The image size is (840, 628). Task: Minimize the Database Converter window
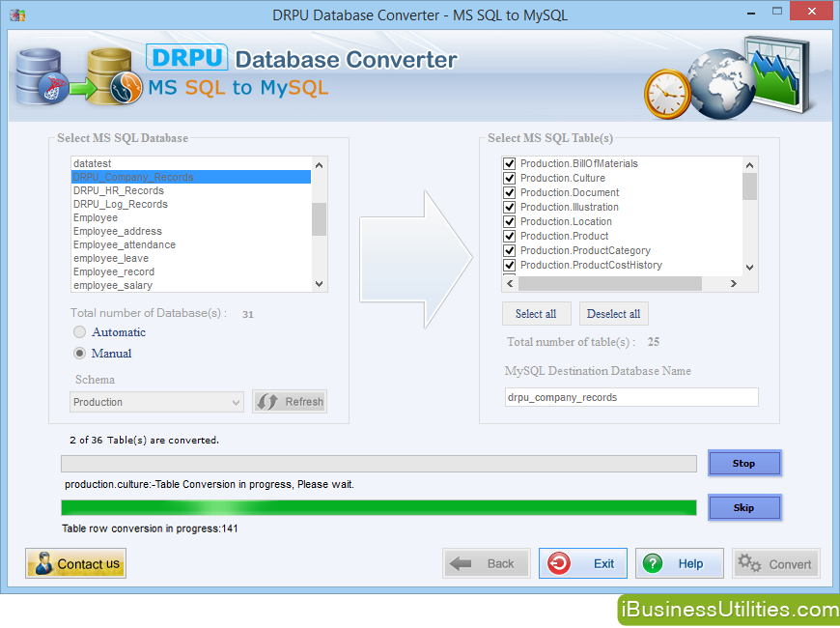click(x=751, y=13)
